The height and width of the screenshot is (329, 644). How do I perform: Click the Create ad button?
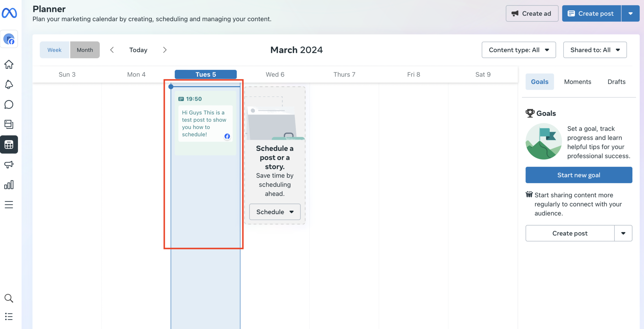coord(532,14)
